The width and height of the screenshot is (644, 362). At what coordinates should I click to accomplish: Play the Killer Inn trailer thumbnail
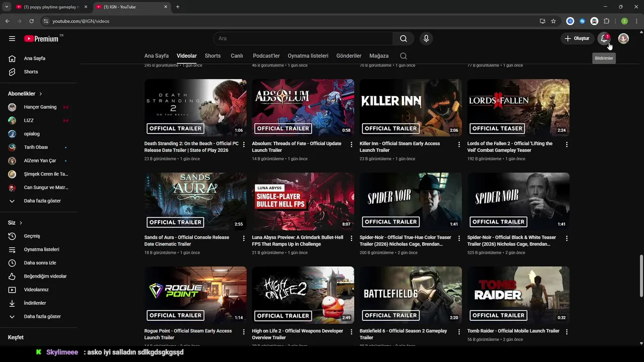tap(411, 108)
